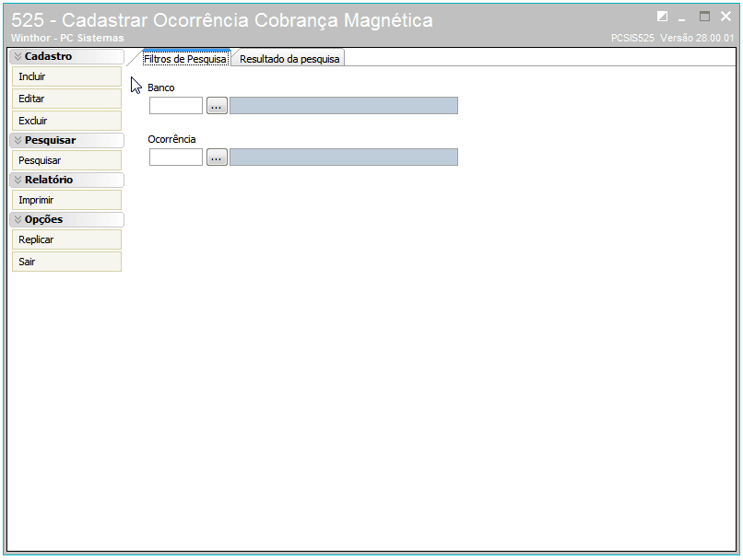This screenshot has width=743, height=560.
Task: Click the Banco label text
Action: [x=161, y=87]
